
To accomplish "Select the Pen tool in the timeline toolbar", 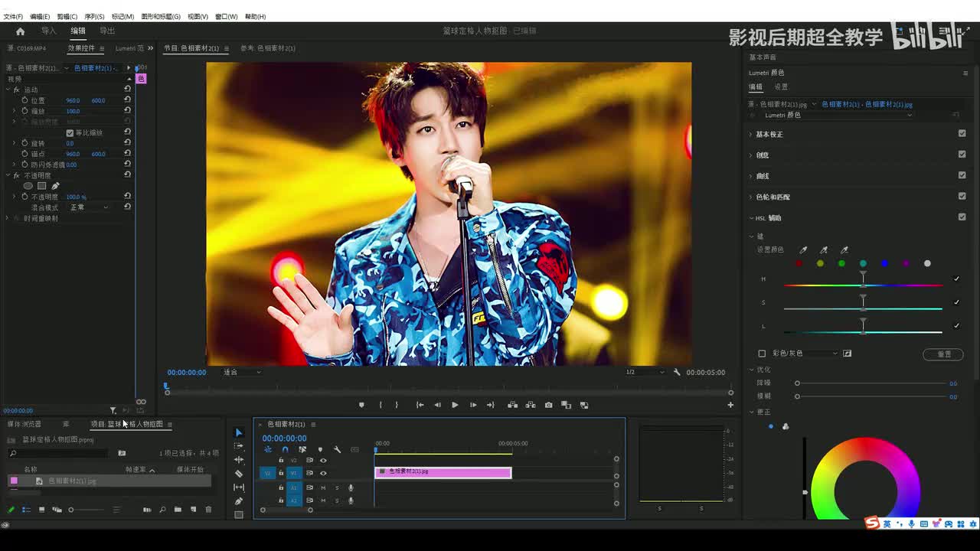I will 239,501.
